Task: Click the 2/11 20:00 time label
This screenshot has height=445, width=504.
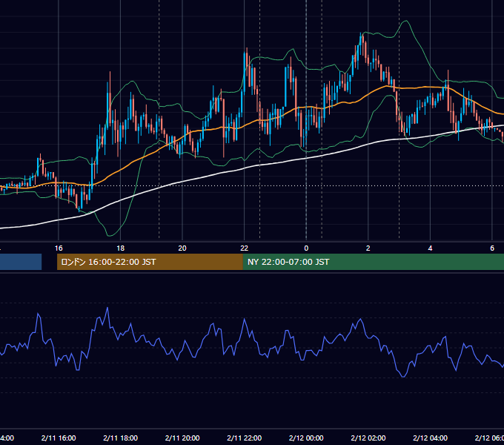Action: point(182,438)
